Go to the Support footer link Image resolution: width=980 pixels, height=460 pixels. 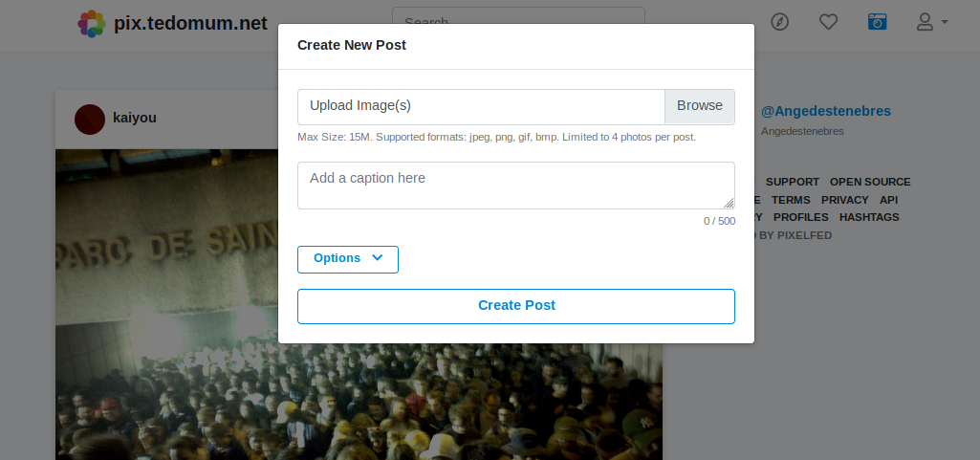coord(792,182)
